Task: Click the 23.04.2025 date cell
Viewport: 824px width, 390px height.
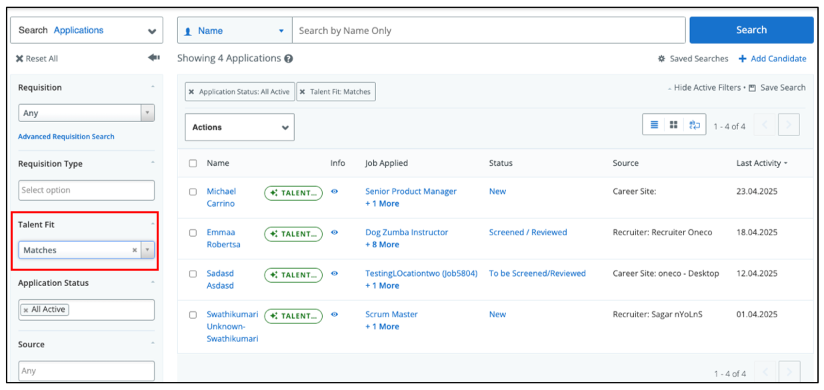Action: (x=757, y=191)
